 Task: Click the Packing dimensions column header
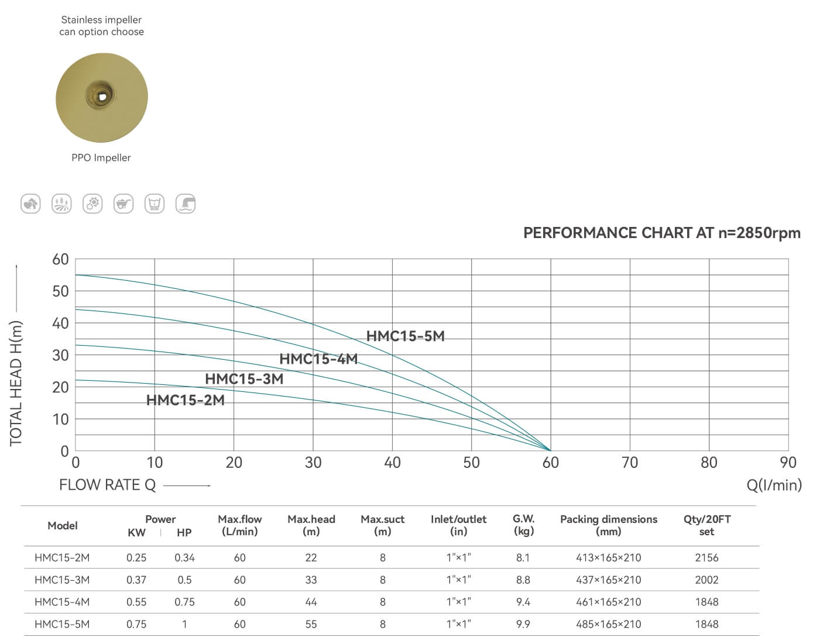click(x=608, y=525)
